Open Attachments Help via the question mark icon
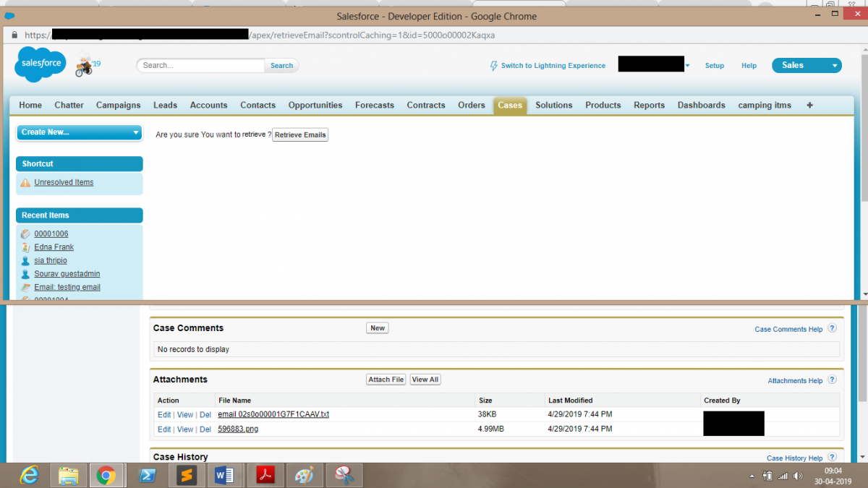 coord(832,380)
